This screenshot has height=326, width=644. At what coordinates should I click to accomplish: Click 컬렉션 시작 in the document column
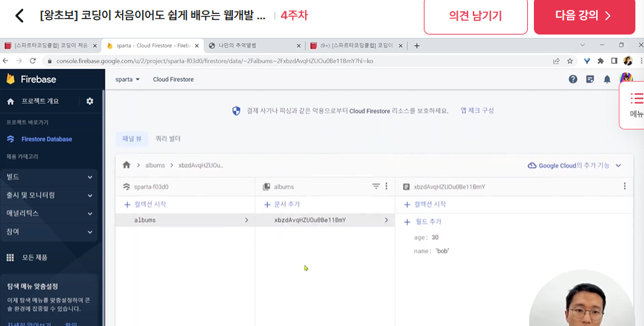coord(424,204)
